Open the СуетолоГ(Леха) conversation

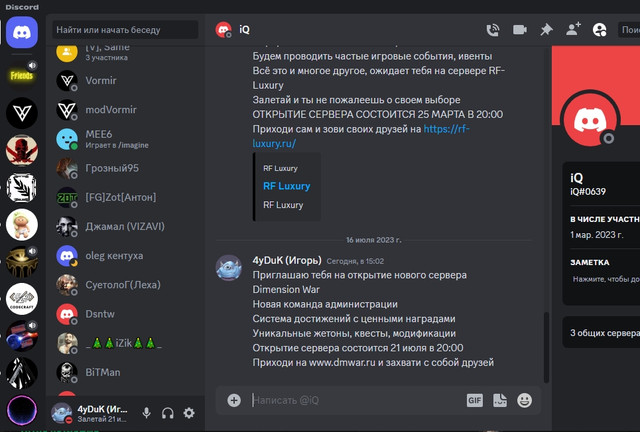click(x=127, y=285)
